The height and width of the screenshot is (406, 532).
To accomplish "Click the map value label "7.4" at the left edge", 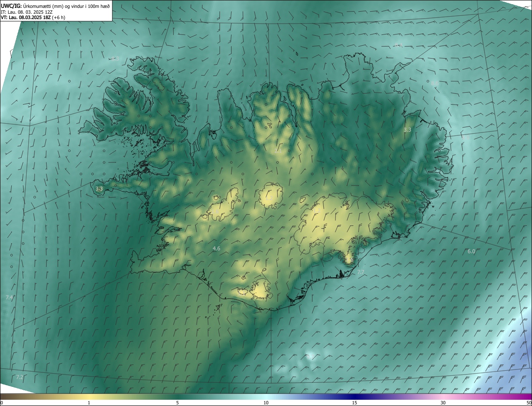I will (9, 298).
